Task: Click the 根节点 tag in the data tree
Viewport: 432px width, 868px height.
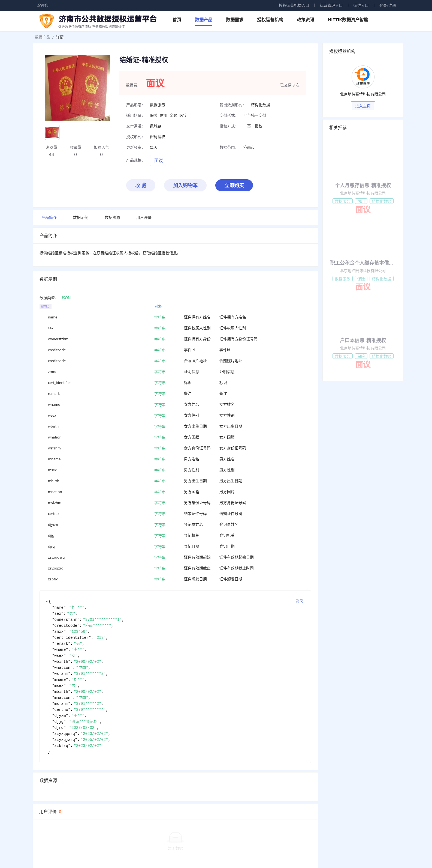Action: pos(46,307)
